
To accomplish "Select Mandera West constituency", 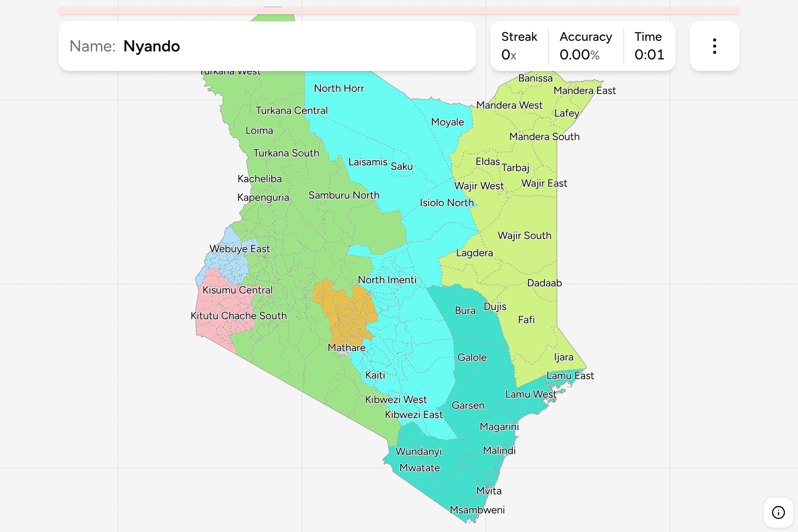I will tap(509, 105).
